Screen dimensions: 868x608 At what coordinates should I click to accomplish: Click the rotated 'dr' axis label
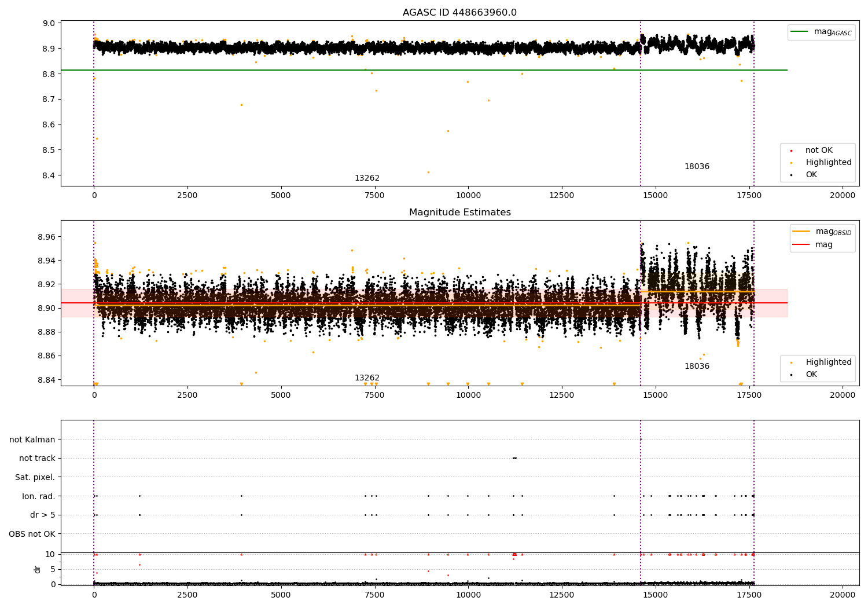38,569
